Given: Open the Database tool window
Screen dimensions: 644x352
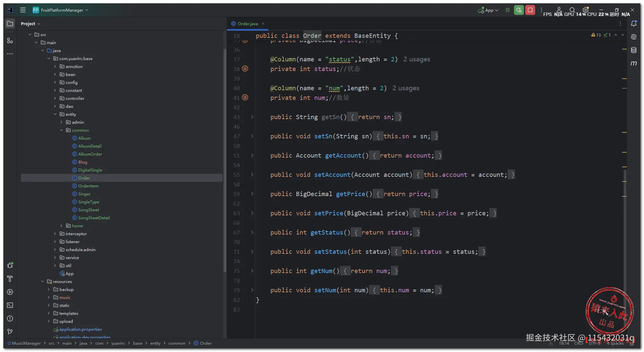Looking at the screenshot, I should point(634,50).
